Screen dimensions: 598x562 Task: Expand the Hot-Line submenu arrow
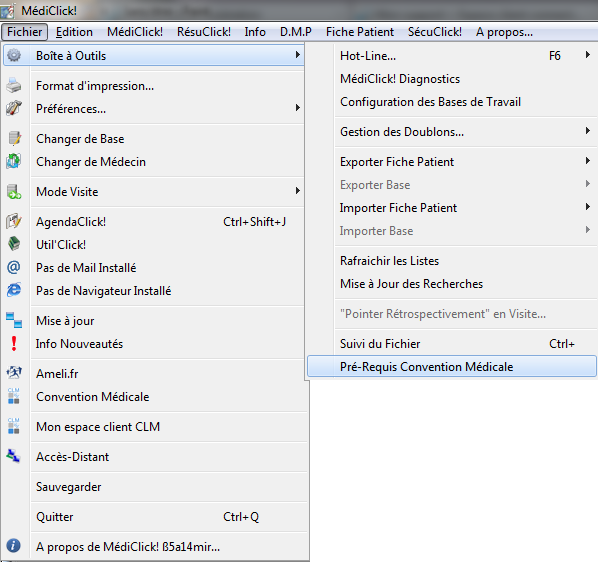point(588,55)
